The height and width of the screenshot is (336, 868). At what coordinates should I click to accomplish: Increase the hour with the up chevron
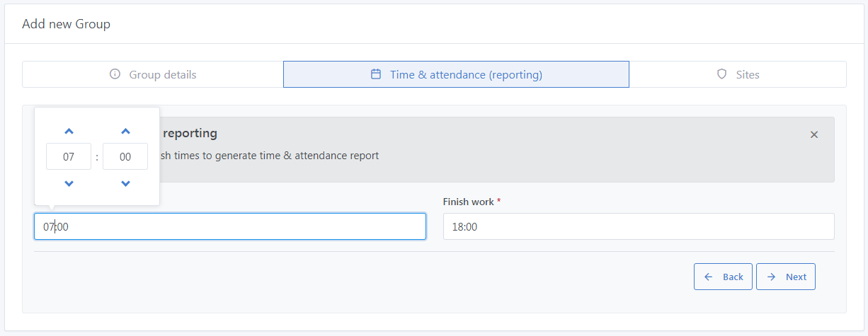(69, 131)
